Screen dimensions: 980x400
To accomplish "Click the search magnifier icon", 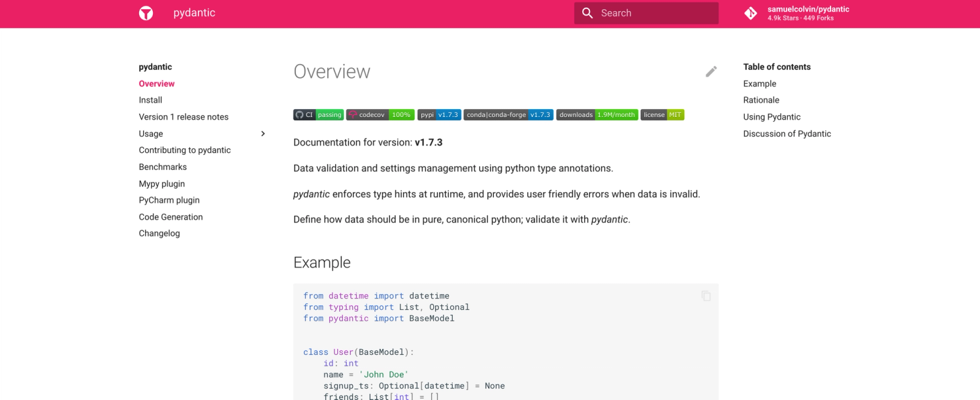I will point(587,13).
